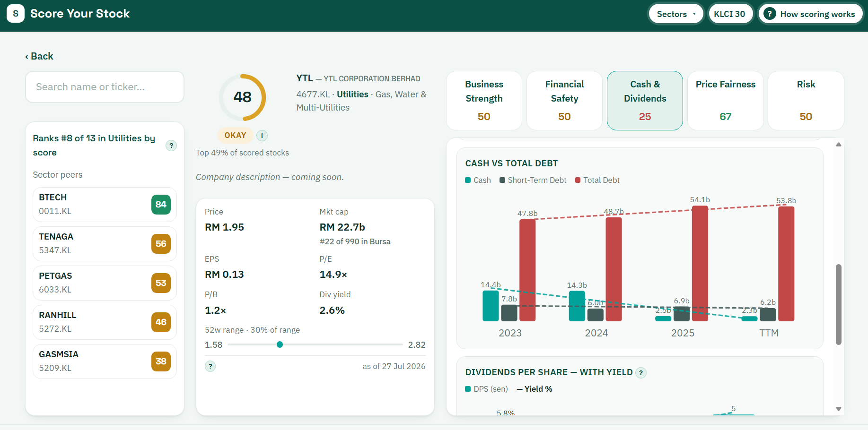Toggle DPS (sen) legend entry

click(x=486, y=389)
